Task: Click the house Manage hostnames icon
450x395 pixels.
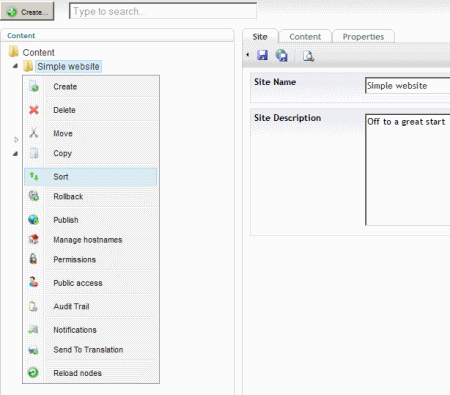Action: tap(34, 239)
